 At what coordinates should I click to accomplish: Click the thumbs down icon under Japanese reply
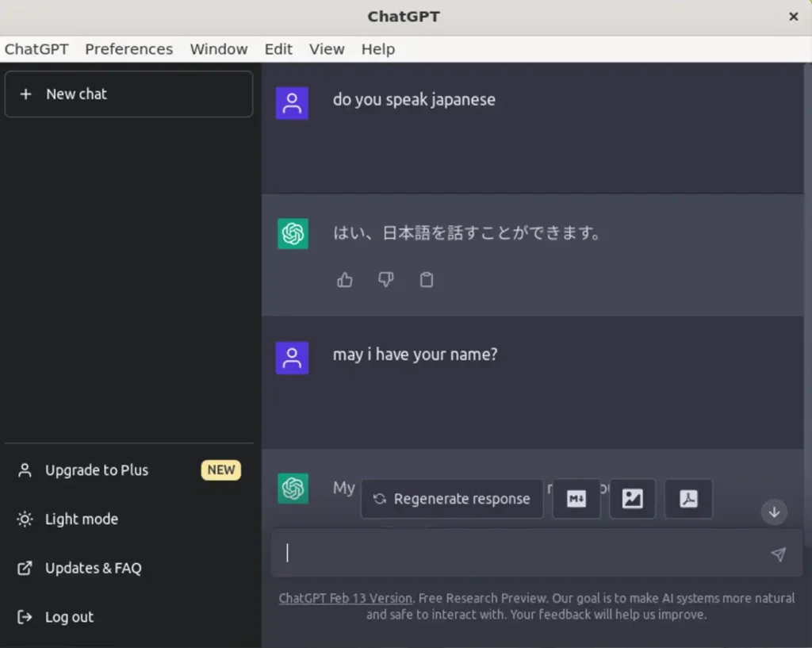click(x=386, y=280)
